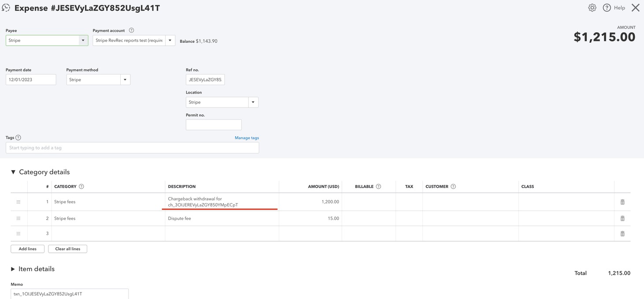Click the Tags help icon
644x299 pixels.
[18, 138]
